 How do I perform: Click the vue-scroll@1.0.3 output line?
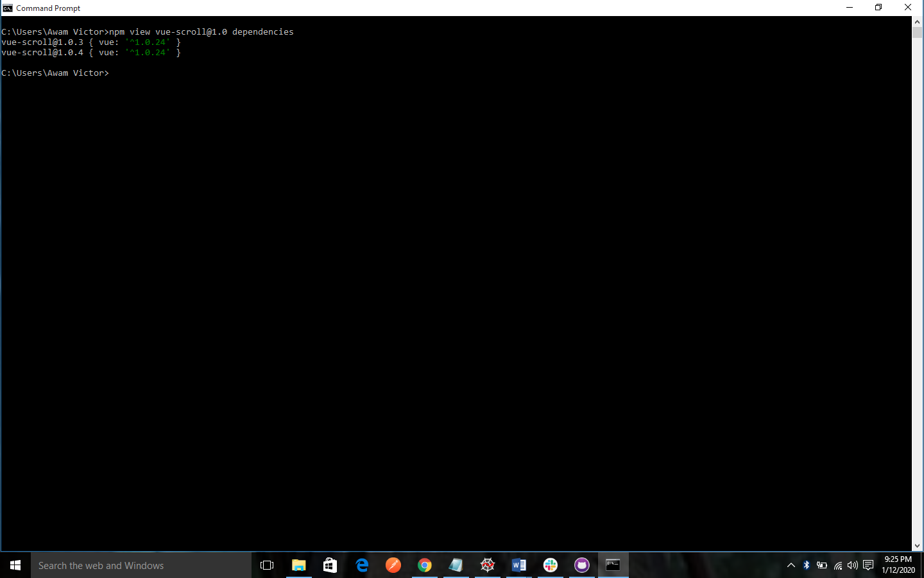91,42
